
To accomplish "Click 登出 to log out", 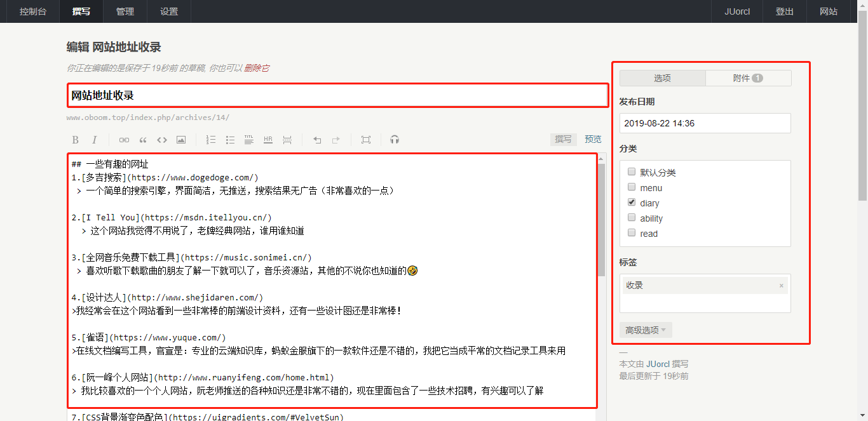I will (x=785, y=11).
